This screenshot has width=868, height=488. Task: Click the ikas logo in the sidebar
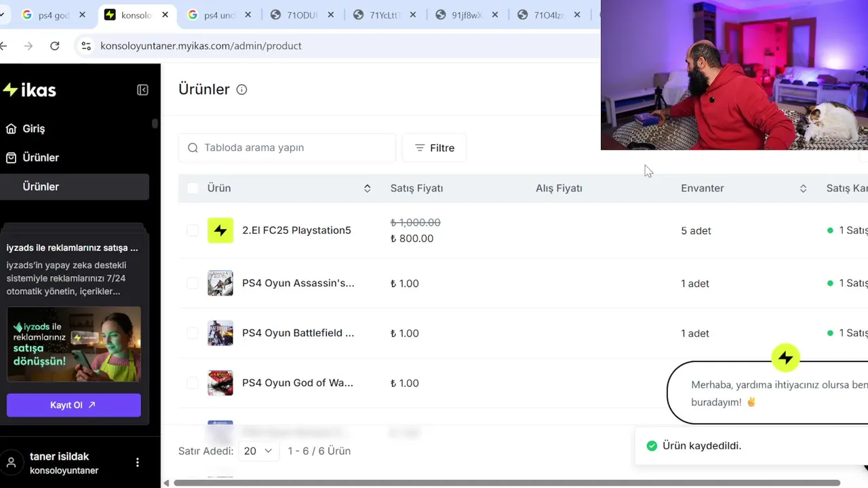click(29, 90)
